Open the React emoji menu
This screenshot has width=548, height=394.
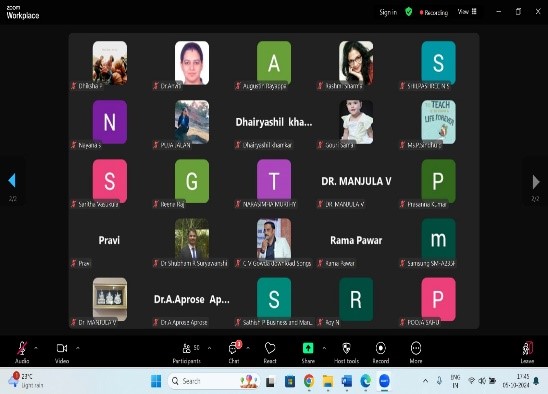coord(270,352)
